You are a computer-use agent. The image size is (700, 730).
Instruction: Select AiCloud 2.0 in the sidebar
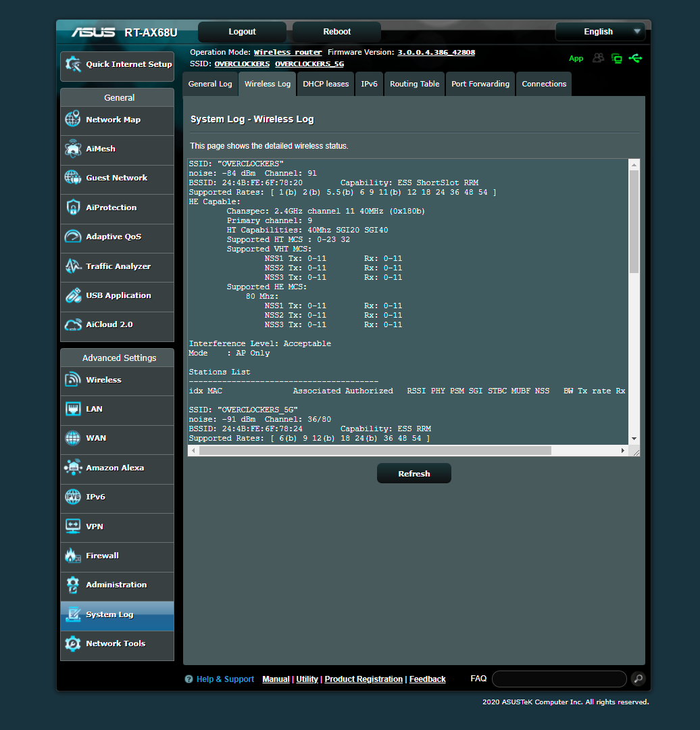[x=111, y=326]
